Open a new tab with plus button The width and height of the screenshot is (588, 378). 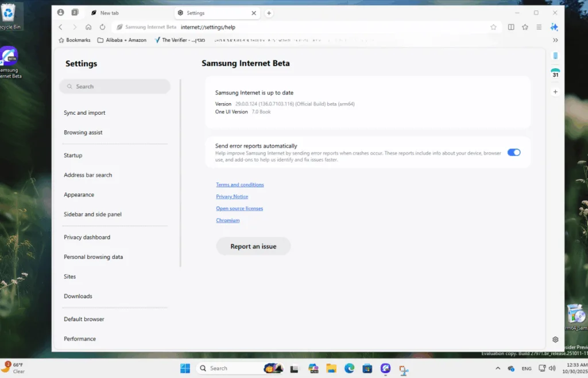269,13
